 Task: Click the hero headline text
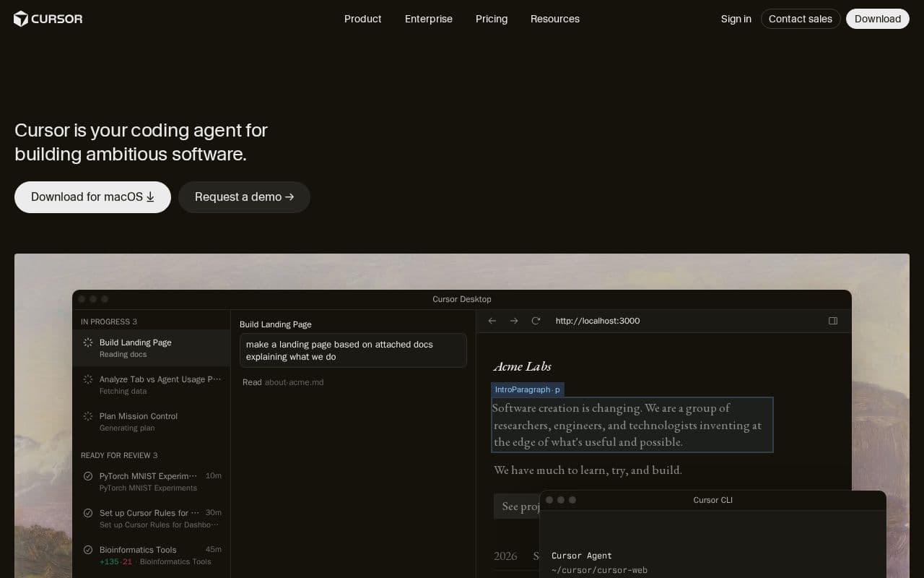click(141, 142)
